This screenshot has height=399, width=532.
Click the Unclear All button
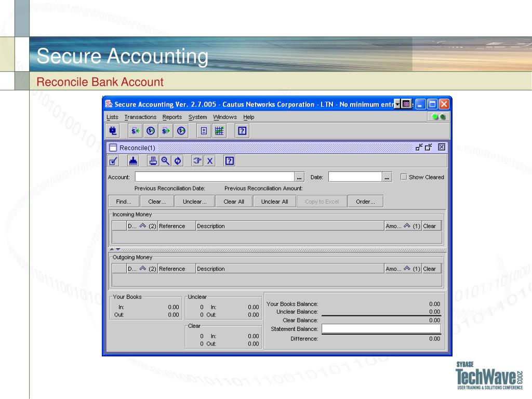[274, 202]
